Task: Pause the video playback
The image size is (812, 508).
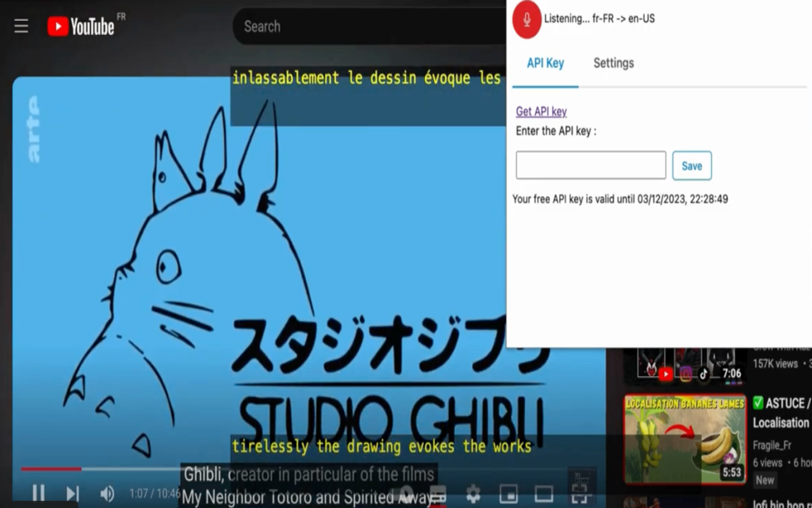Action: [x=39, y=493]
